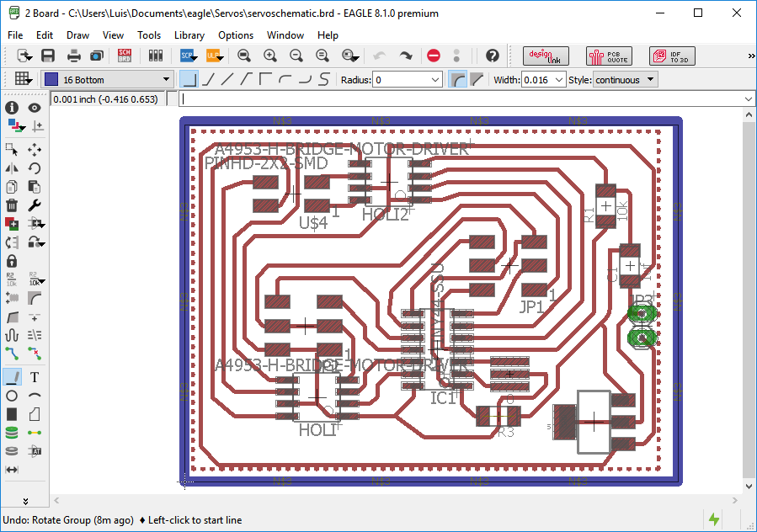Select the Signal airwire tool

(35, 433)
